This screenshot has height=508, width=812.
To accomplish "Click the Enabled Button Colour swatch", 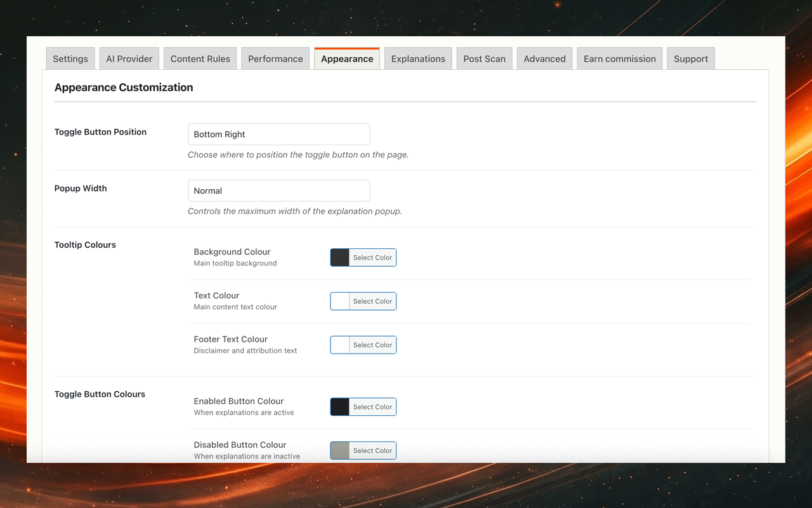I will coord(340,406).
